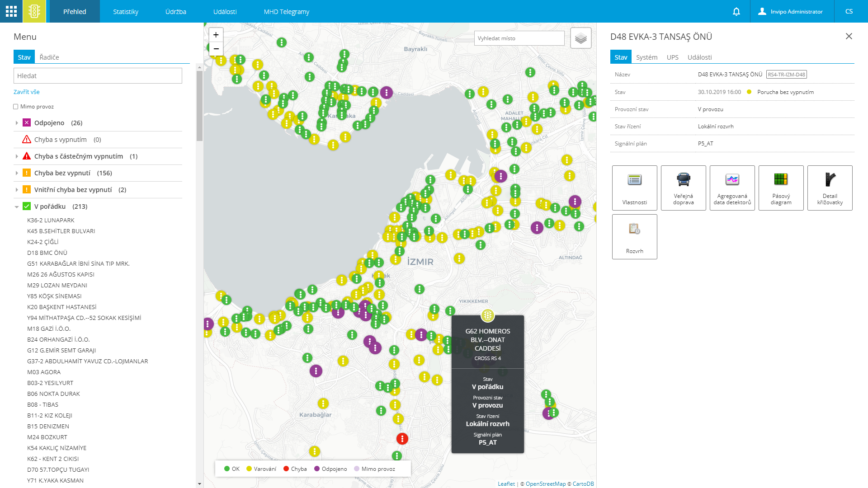Open Veřejná doprava bus tile

click(x=683, y=188)
